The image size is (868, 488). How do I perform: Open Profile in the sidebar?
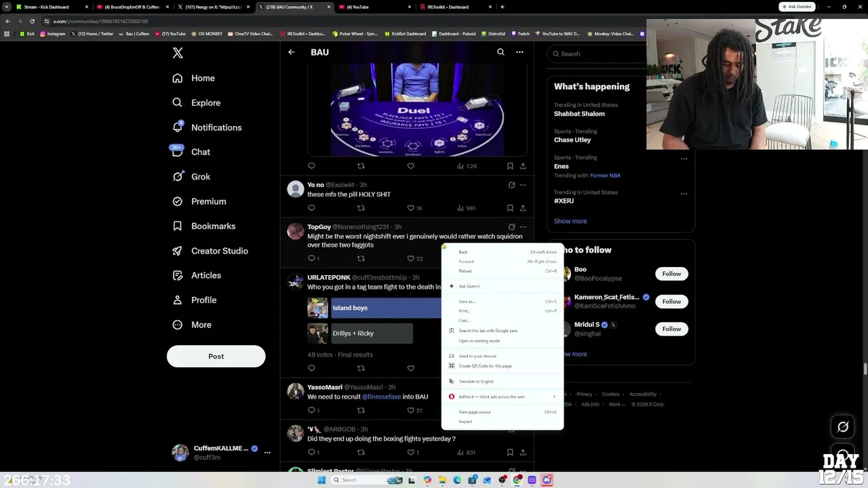coord(194,300)
